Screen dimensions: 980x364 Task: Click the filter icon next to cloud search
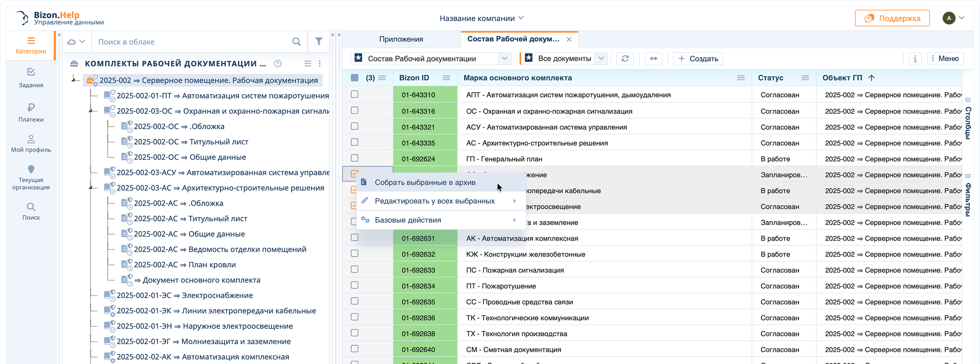(x=318, y=41)
